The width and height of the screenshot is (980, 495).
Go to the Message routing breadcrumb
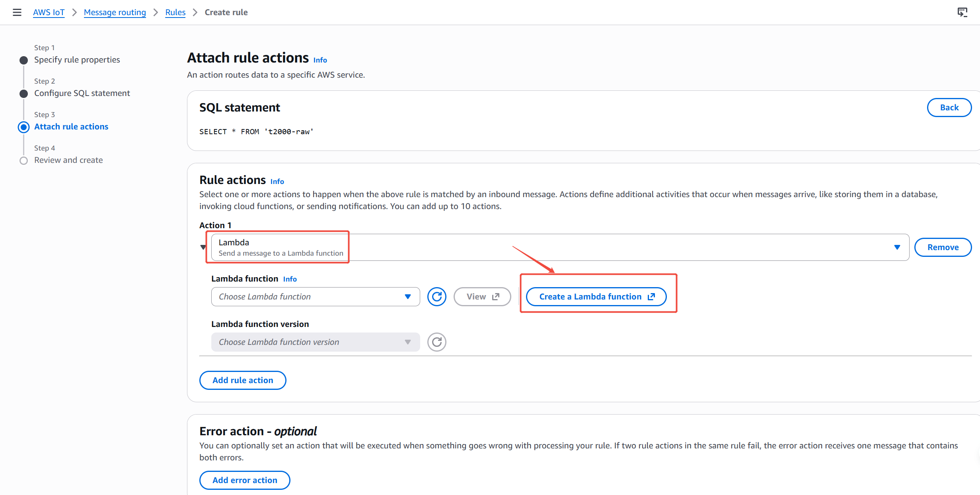(115, 12)
